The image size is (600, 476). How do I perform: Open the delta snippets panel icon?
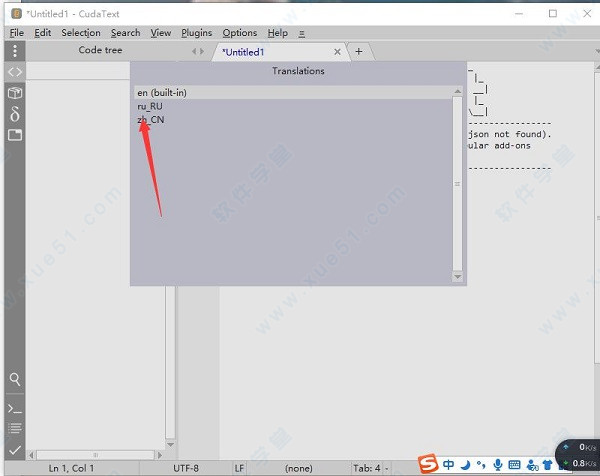coord(15,114)
